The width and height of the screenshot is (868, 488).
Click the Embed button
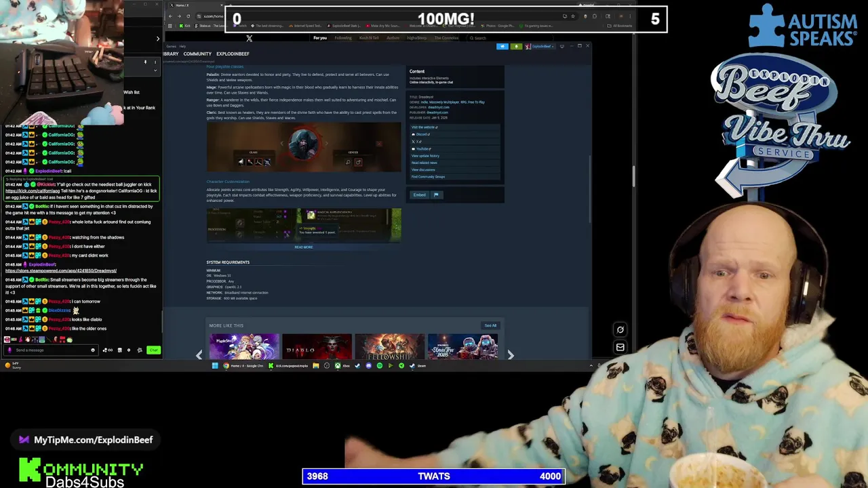(x=420, y=195)
